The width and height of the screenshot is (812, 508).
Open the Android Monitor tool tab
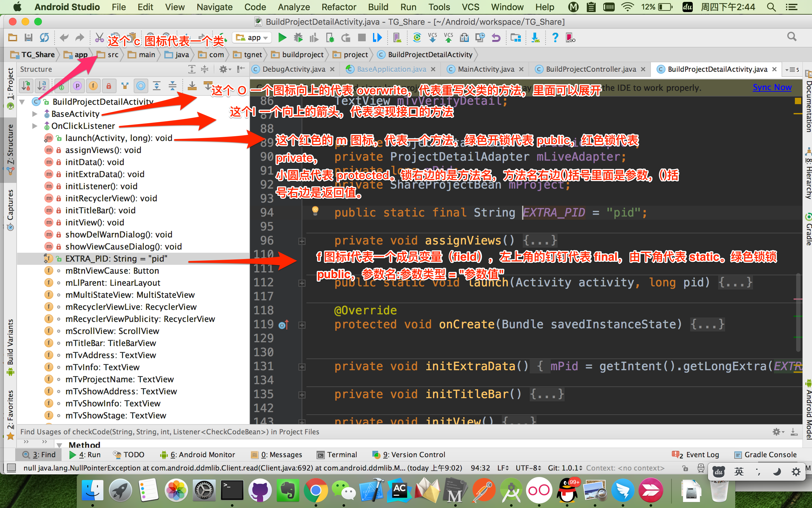[198, 455]
